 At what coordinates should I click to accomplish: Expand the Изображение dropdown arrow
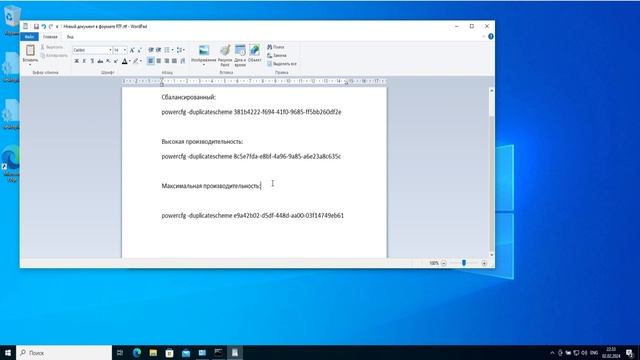(x=204, y=64)
